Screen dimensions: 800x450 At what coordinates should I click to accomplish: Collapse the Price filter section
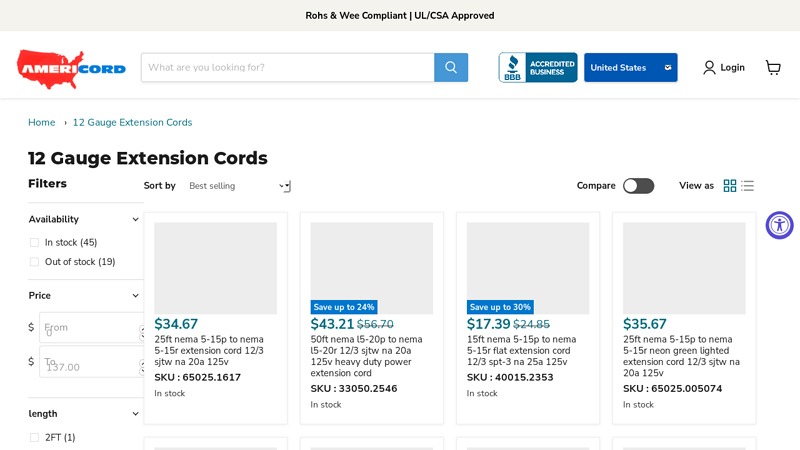tap(136, 296)
